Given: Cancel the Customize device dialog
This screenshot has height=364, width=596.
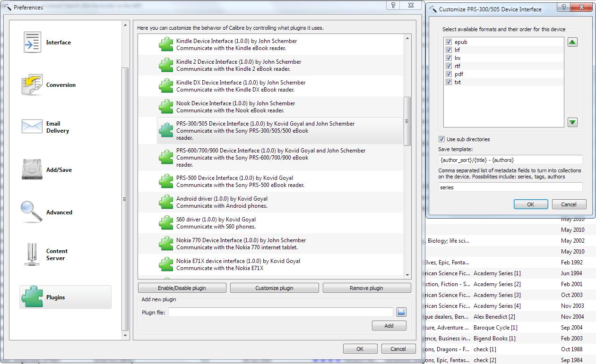Looking at the screenshot, I should [x=569, y=204].
